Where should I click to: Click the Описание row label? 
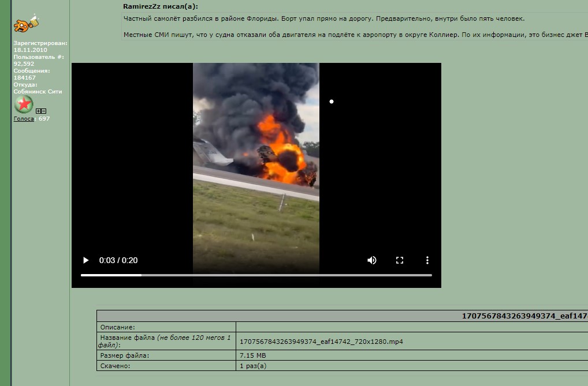pyautogui.click(x=117, y=327)
